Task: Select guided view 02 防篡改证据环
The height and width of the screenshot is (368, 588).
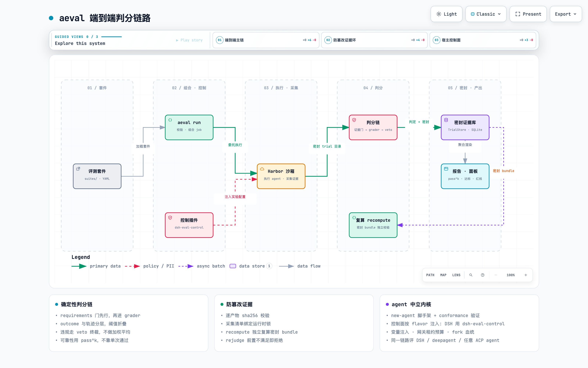Action: pyautogui.click(x=374, y=40)
